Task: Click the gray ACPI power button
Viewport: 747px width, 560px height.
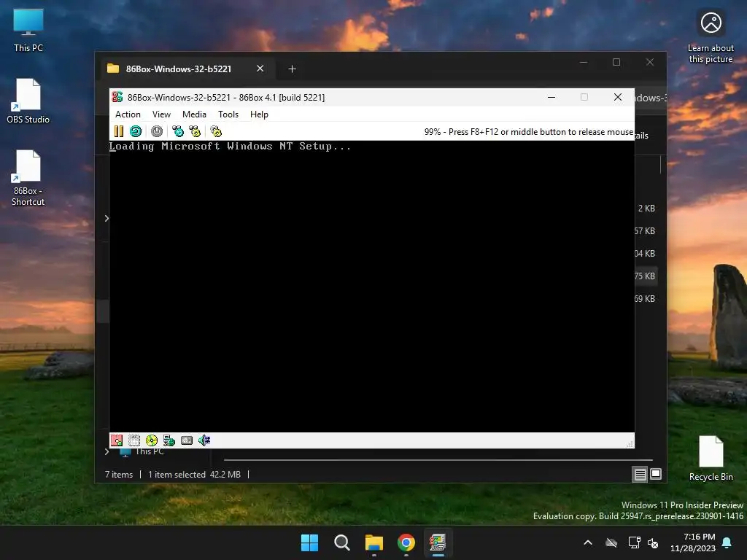Action: tap(157, 131)
